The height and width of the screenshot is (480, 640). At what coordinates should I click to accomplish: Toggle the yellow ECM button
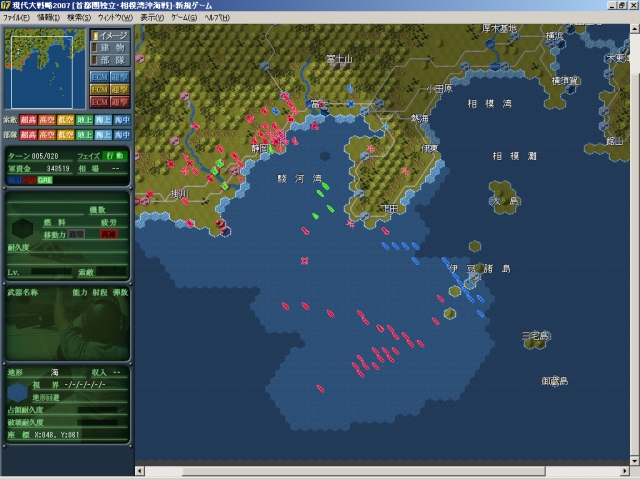[x=99, y=89]
